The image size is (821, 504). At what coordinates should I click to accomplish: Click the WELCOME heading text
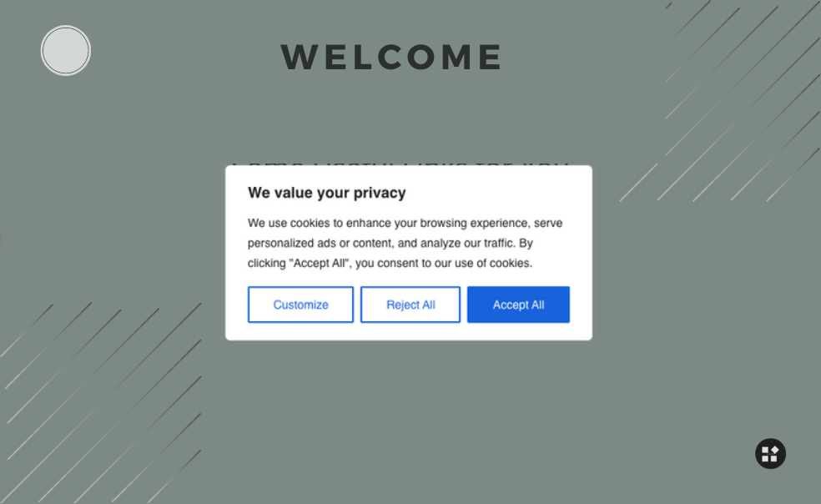391,58
